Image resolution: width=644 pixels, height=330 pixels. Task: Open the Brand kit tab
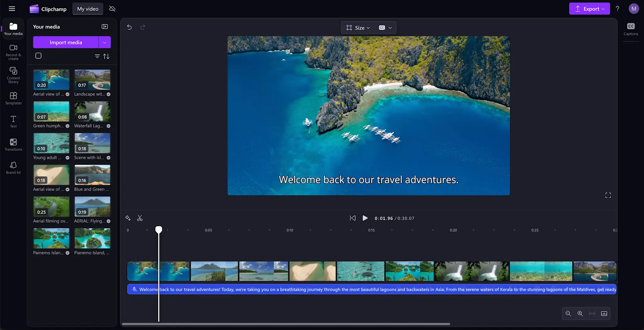tap(13, 168)
